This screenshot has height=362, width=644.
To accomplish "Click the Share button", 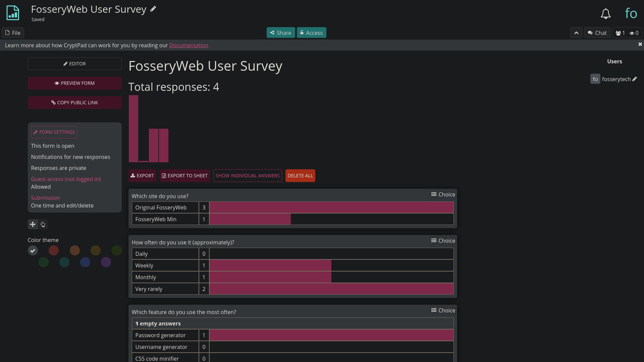I will pos(281,33).
